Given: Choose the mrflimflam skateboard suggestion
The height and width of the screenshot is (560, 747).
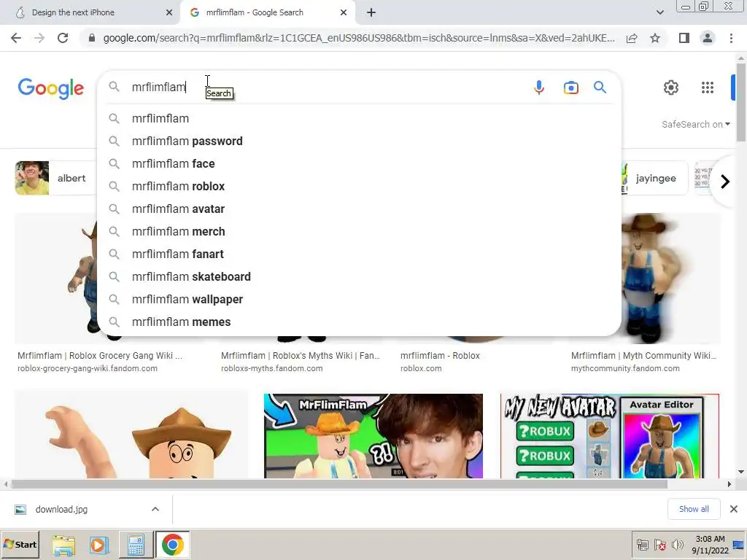Looking at the screenshot, I should tap(359, 276).
